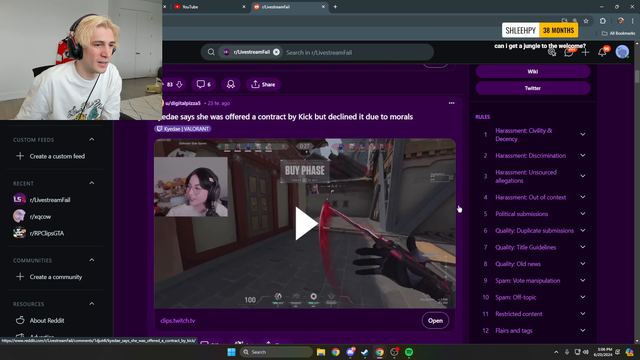Image resolution: width=640 pixels, height=360 pixels.
Task: Open the post's three-dot overflow menu
Action: click(451, 103)
